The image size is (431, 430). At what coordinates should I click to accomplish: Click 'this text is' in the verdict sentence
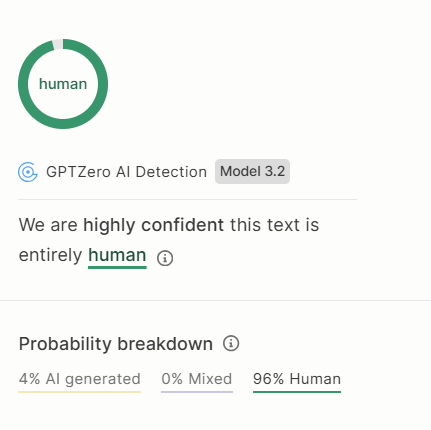pyautogui.click(x=275, y=225)
